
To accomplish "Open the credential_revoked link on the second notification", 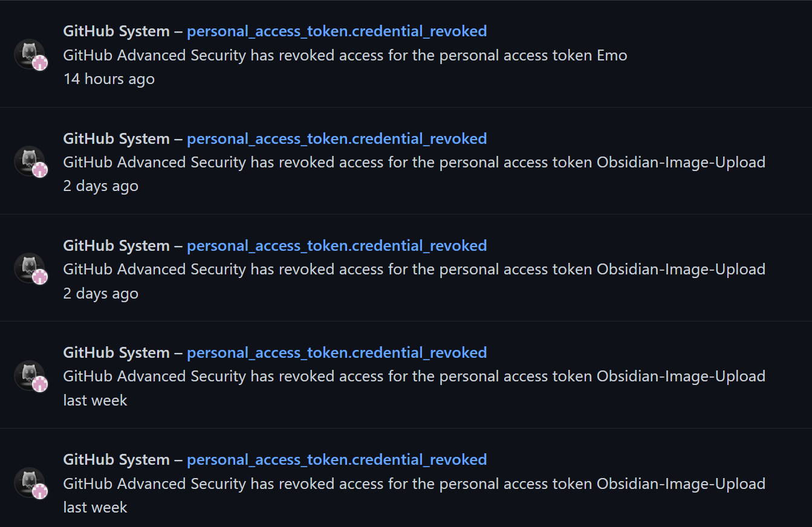I will [337, 138].
